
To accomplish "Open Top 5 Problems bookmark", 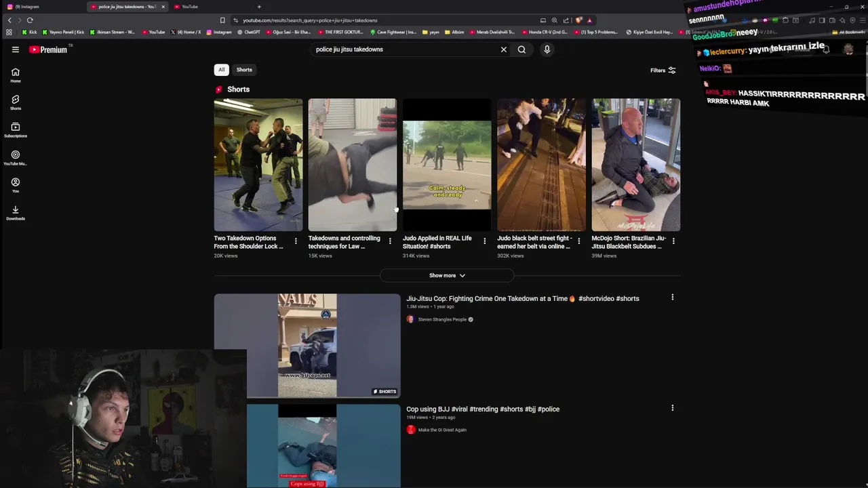I will (595, 32).
